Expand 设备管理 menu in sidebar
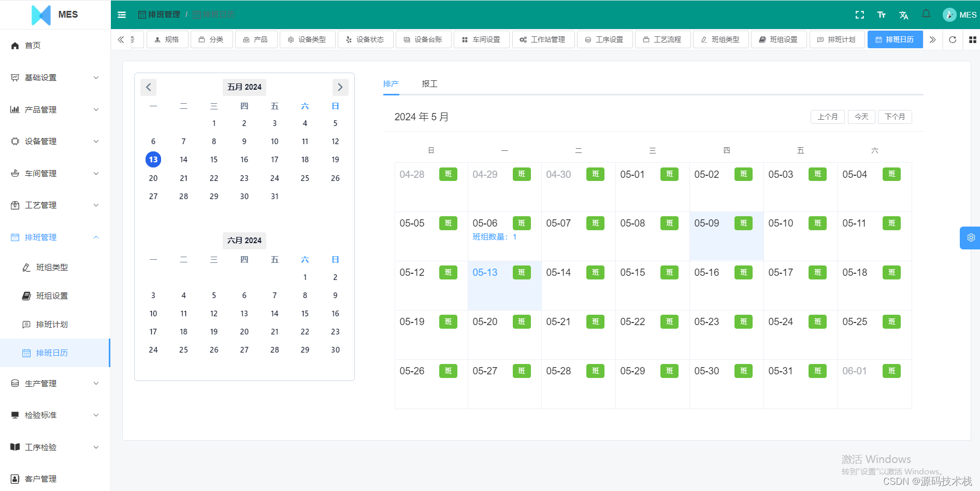The height and width of the screenshot is (491, 980). pyautogui.click(x=55, y=142)
